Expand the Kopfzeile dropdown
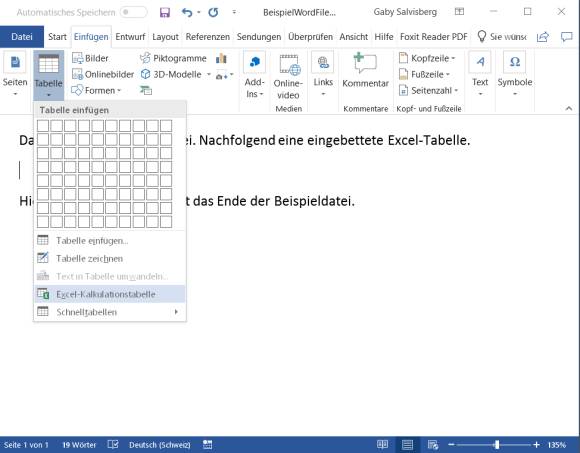The width and height of the screenshot is (580, 453). [427, 58]
